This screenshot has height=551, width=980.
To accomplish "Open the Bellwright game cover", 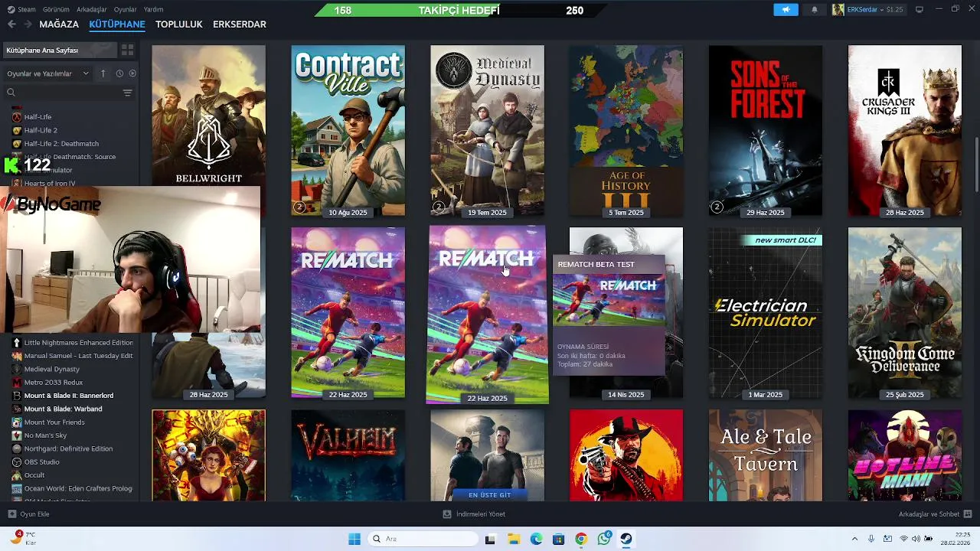I will [209, 115].
